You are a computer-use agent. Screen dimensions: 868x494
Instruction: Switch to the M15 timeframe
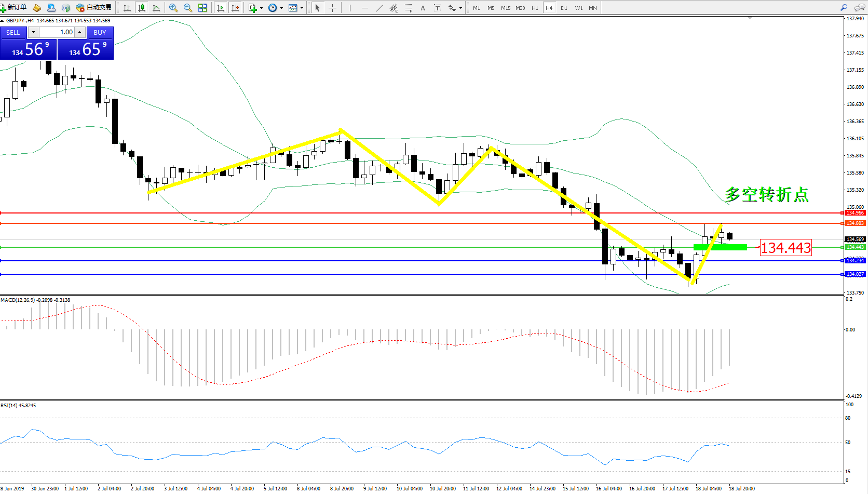505,8
